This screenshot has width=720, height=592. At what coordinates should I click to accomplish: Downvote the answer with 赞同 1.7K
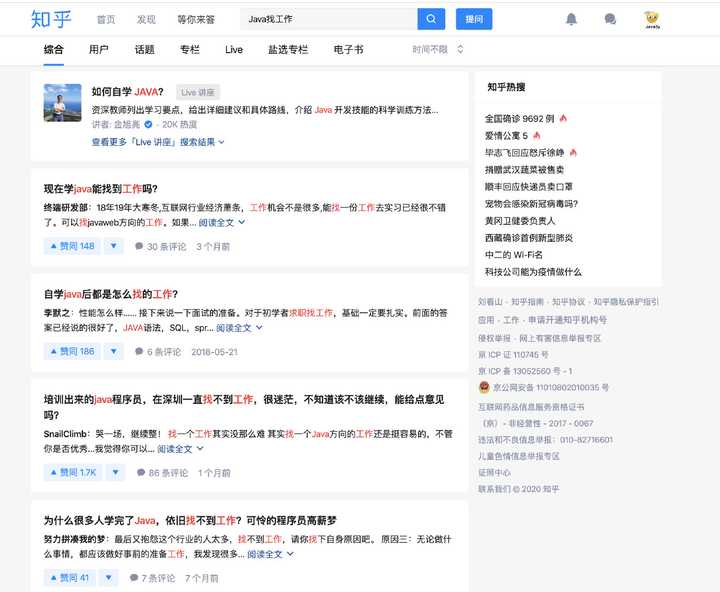pyautogui.click(x=115, y=472)
